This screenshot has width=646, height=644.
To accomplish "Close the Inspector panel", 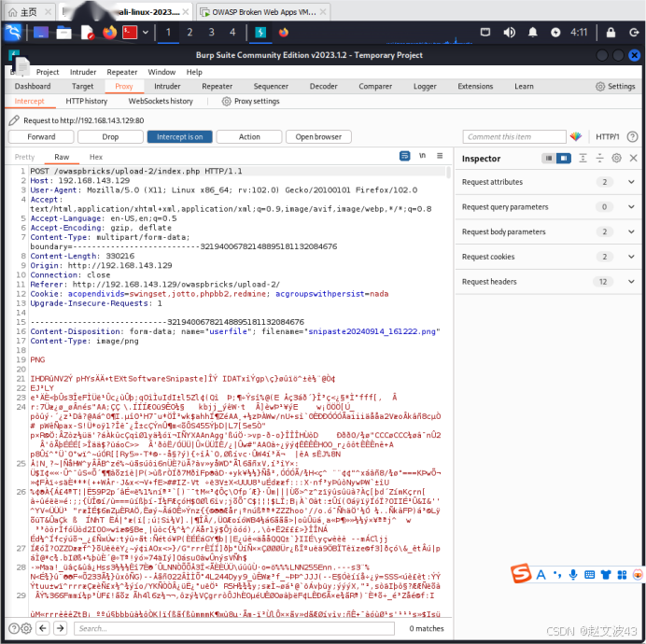I will pos(634,159).
